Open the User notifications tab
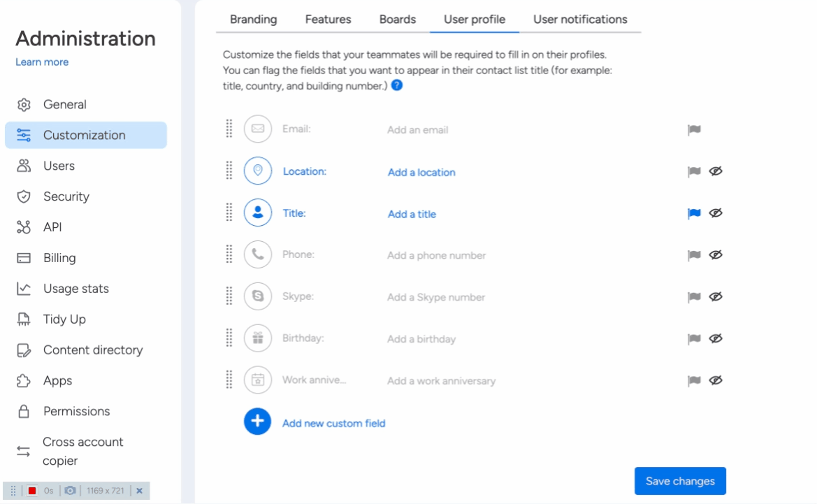 click(x=580, y=20)
